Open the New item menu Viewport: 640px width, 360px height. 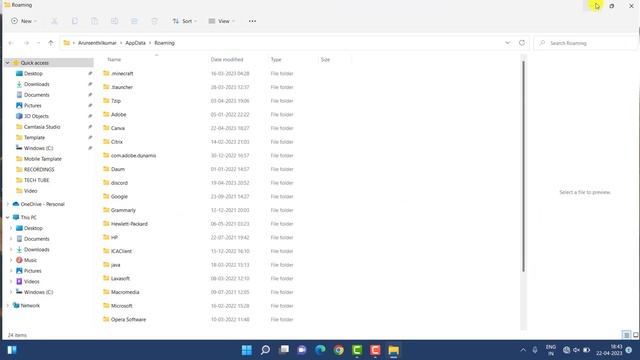(24, 21)
